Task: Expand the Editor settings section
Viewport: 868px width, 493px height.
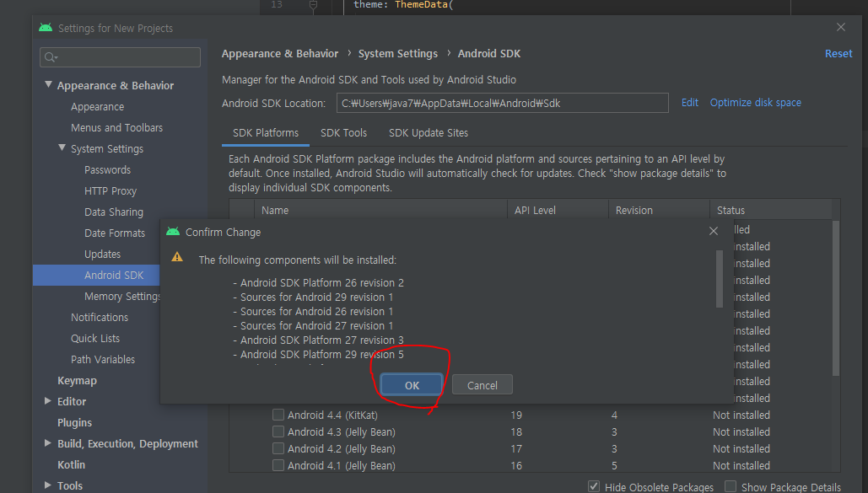Action: [x=48, y=400]
